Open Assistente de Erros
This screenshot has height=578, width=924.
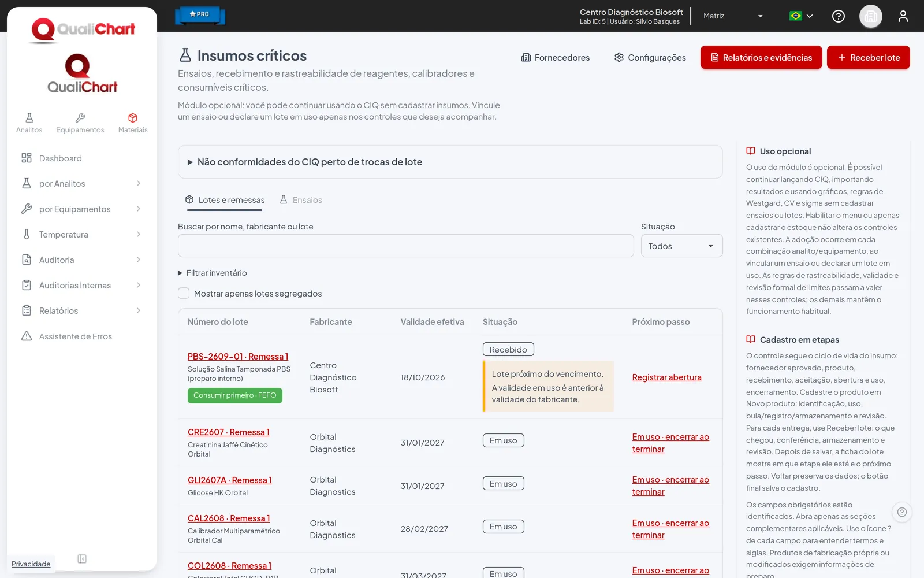pos(81,336)
